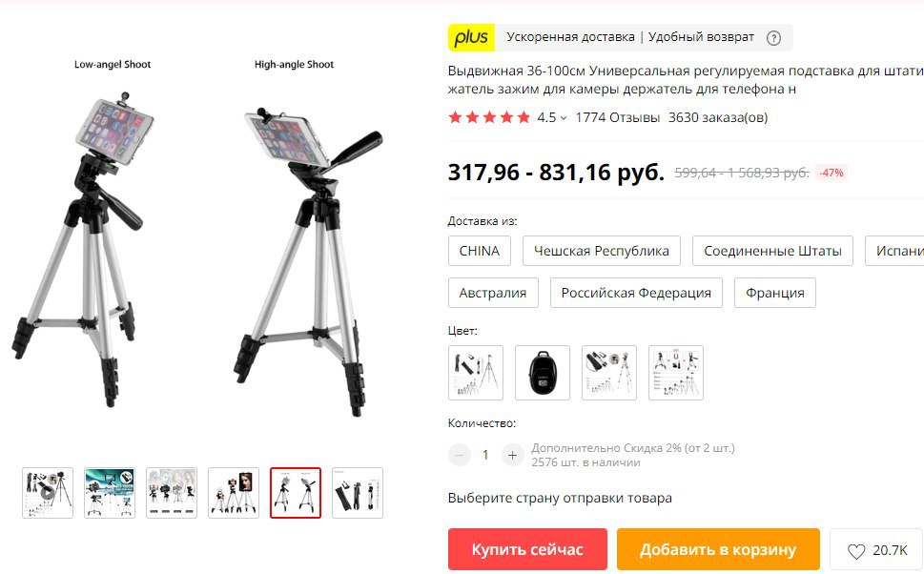Screen dimensions: 924x574
Task: Click the Купить сейчас button
Action: [527, 549]
